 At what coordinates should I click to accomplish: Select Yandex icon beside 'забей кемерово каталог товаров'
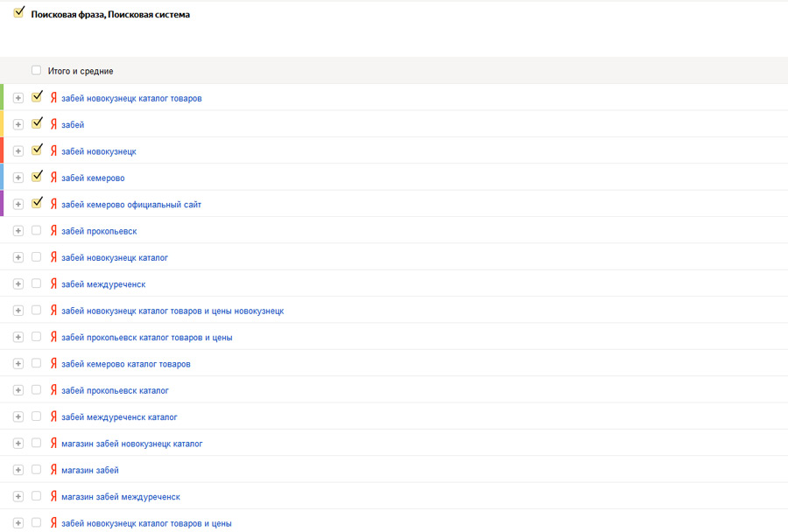point(53,364)
